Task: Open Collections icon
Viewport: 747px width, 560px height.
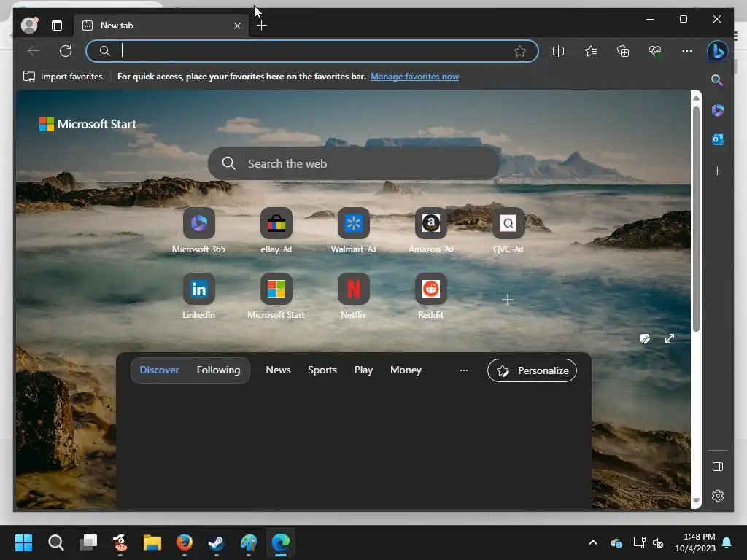Action: pyautogui.click(x=623, y=51)
